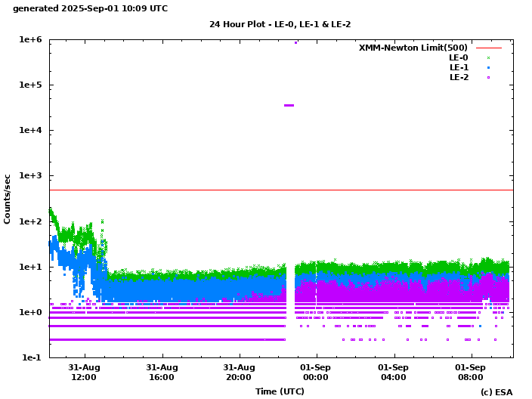Click the 1e-1 y-axis tick label
The width and height of the screenshot is (532, 399).
[x=32, y=357]
